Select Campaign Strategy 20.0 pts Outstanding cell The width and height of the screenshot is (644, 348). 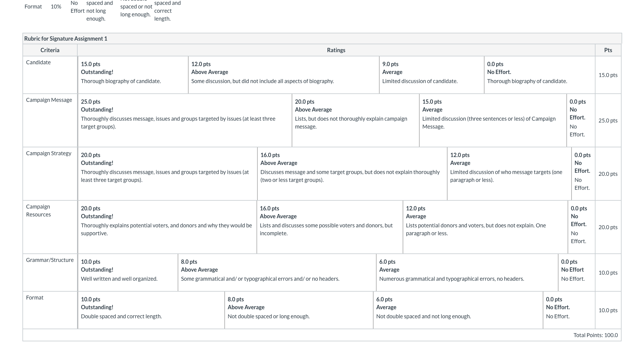click(168, 174)
